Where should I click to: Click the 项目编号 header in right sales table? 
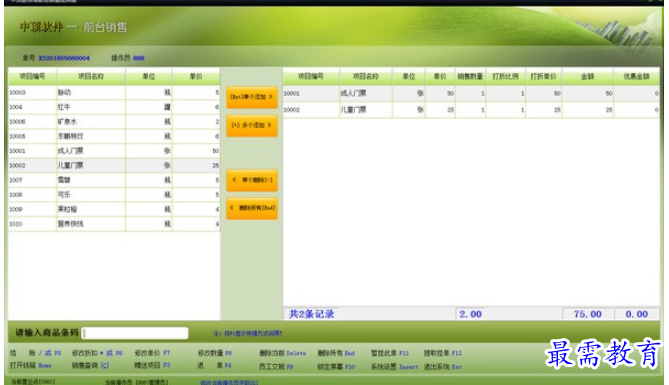point(311,76)
